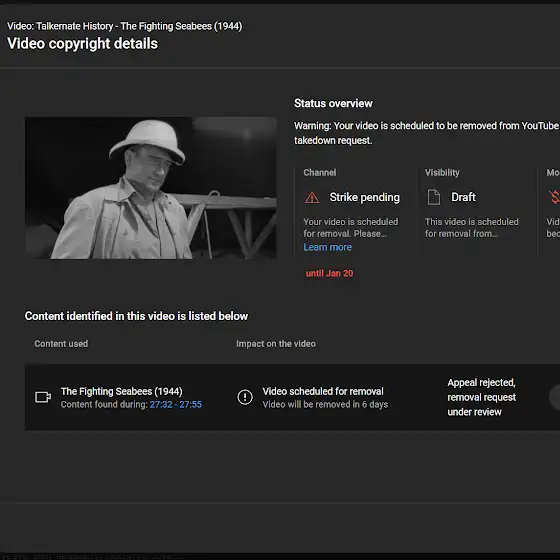The image size is (560, 560).
Task: Click the exclamation circle icon for scheduled removal
Action: pyautogui.click(x=245, y=397)
